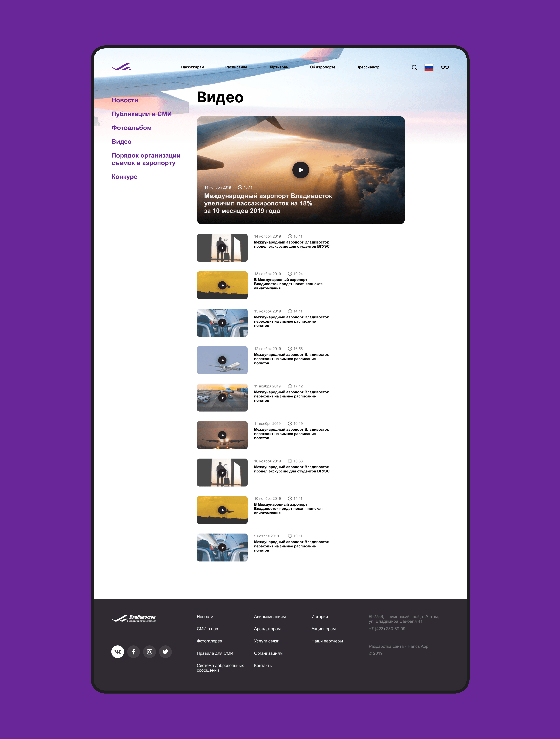Screen dimensions: 560x739
Task: Go to Новости in the sidebar
Action: point(125,100)
